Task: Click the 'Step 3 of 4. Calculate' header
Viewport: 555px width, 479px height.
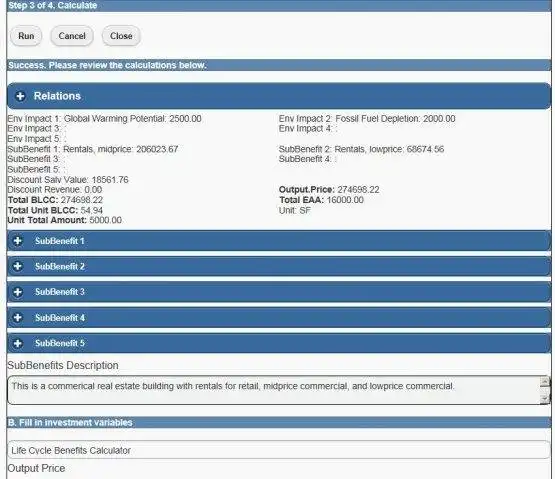Action: [53, 5]
